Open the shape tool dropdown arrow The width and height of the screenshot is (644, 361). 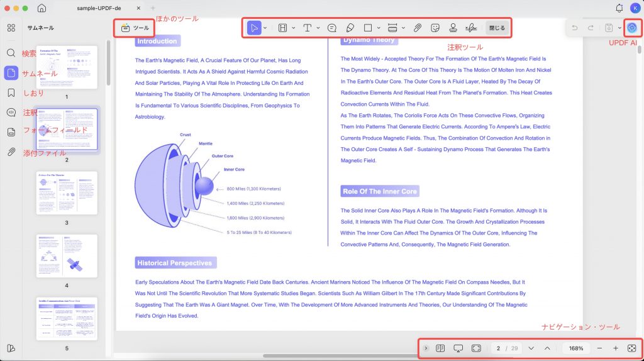[378, 28]
